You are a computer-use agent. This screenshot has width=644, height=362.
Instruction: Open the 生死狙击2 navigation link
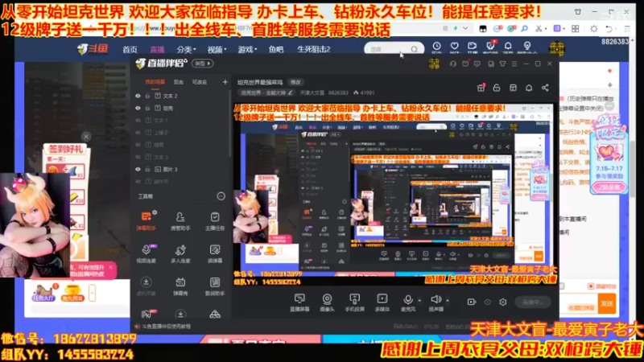(313, 49)
